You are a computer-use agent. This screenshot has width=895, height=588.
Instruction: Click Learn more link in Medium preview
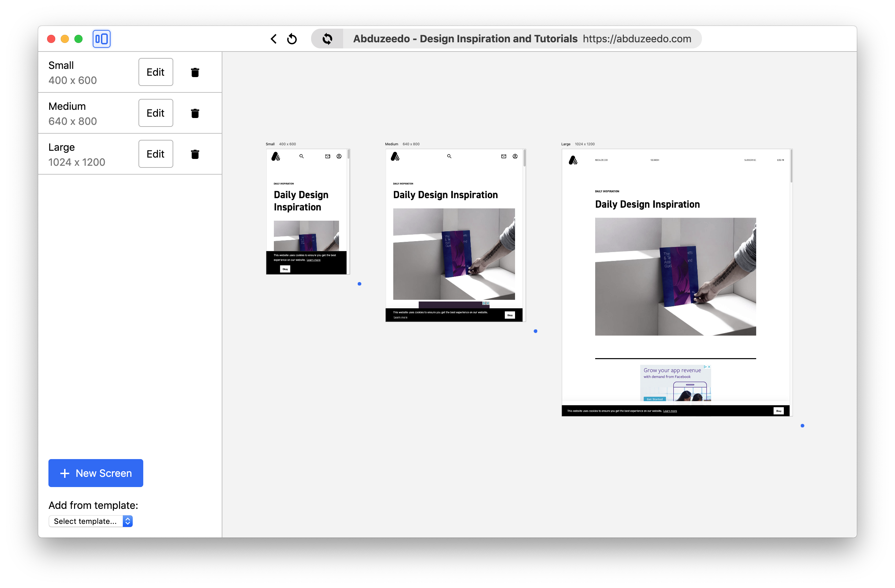[400, 317]
